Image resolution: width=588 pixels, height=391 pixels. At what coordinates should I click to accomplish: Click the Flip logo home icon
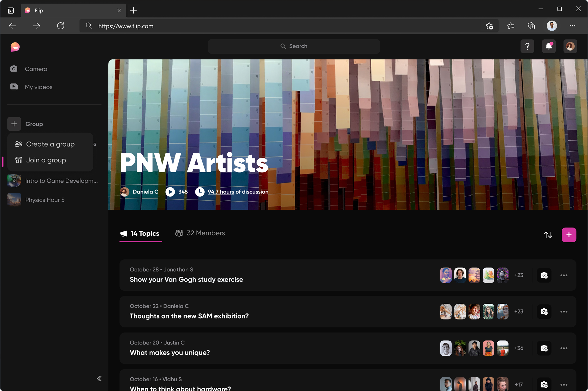point(15,47)
